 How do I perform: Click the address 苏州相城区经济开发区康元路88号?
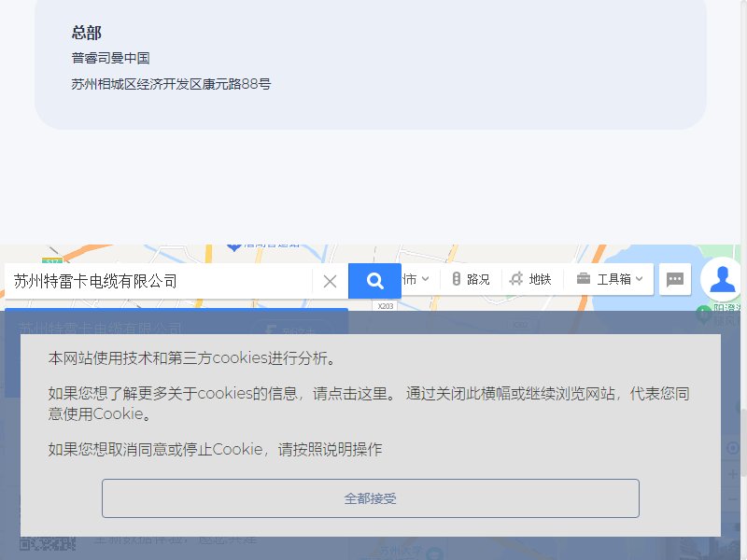171,84
